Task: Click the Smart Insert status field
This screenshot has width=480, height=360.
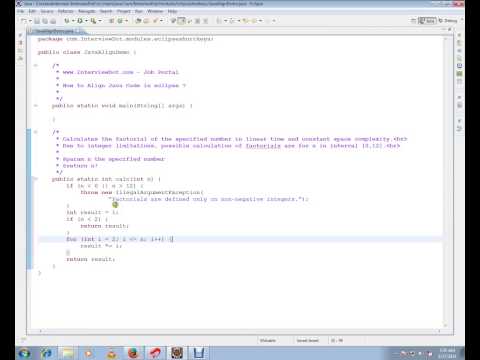Action: coord(308,340)
